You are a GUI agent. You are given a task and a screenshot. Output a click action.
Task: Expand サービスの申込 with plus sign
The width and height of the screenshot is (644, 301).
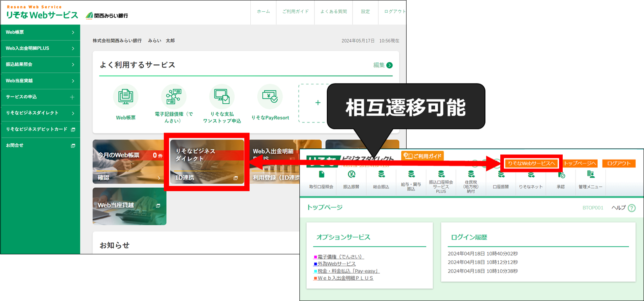(x=72, y=97)
